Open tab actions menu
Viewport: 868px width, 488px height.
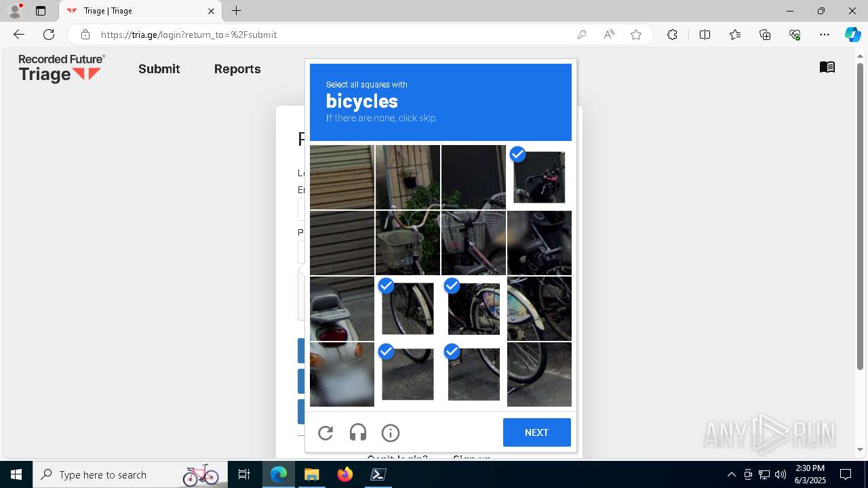[x=41, y=11]
